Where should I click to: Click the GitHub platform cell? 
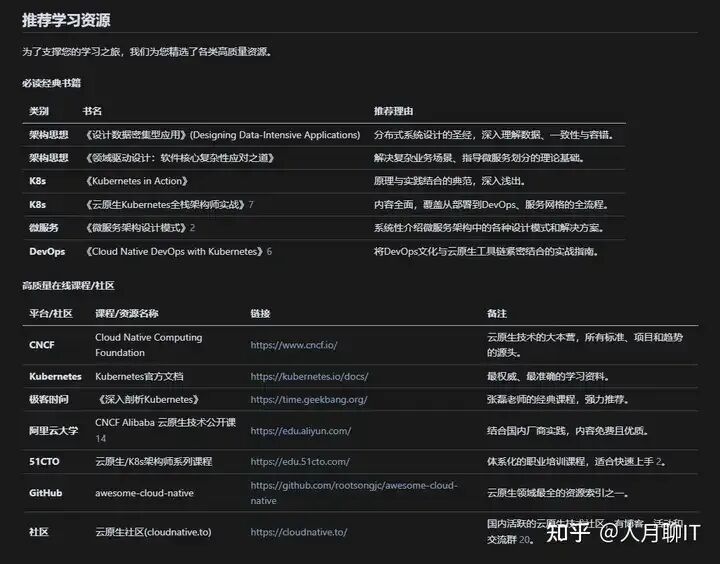click(46, 493)
